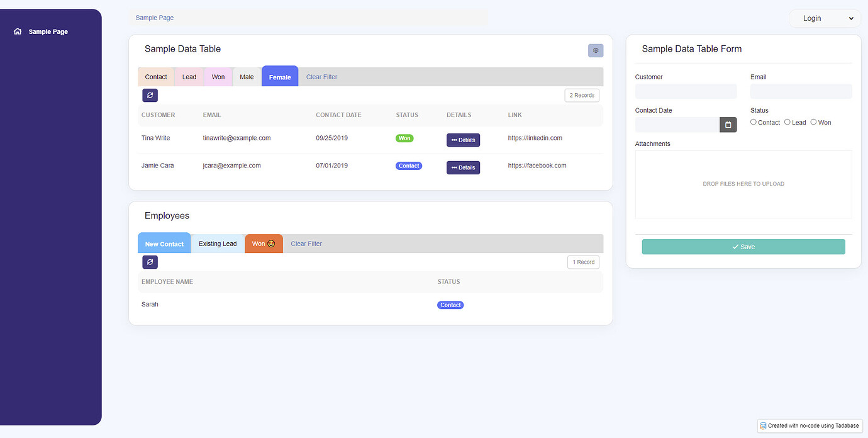Sort by the Email column header
The height and width of the screenshot is (438, 868).
(x=212, y=115)
